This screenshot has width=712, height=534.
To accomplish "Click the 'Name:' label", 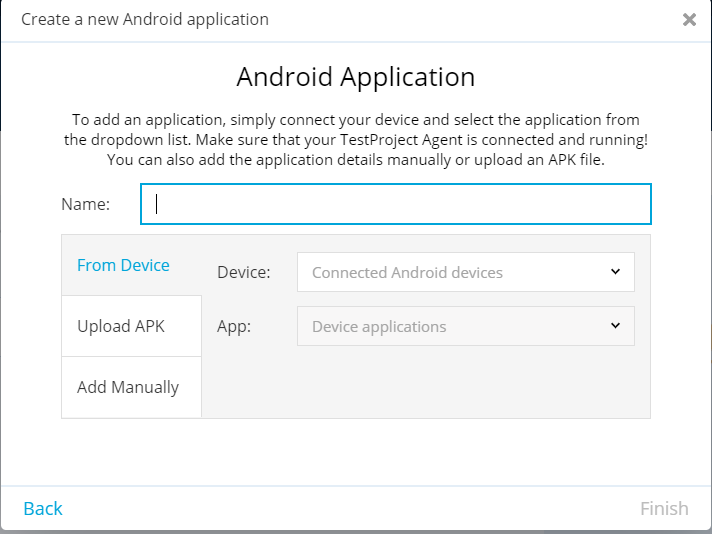I will point(86,204).
